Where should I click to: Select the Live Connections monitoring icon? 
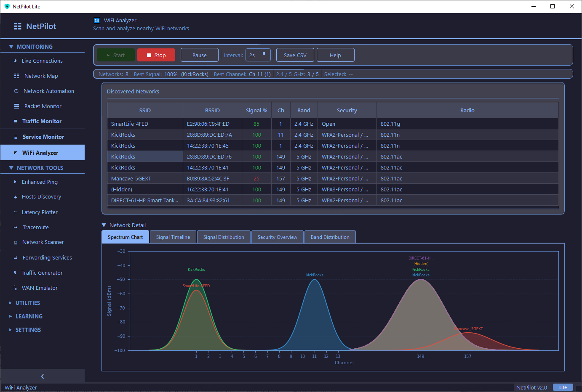point(14,61)
